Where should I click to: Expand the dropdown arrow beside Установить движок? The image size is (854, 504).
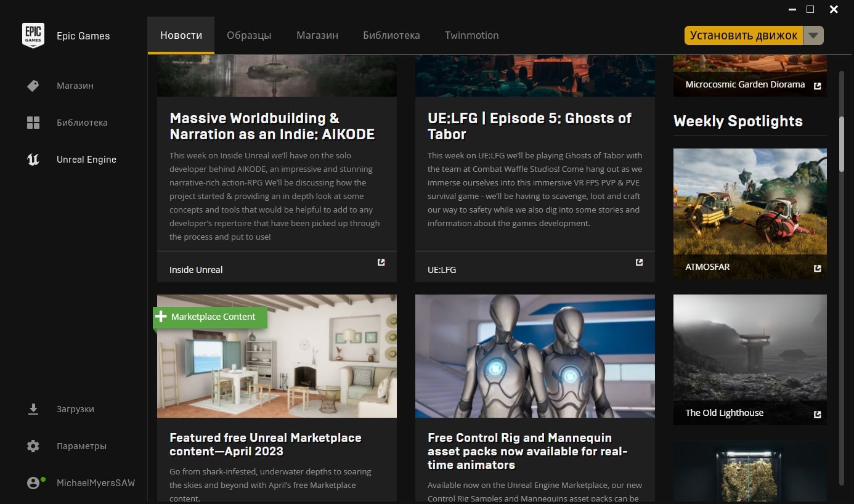pos(814,36)
